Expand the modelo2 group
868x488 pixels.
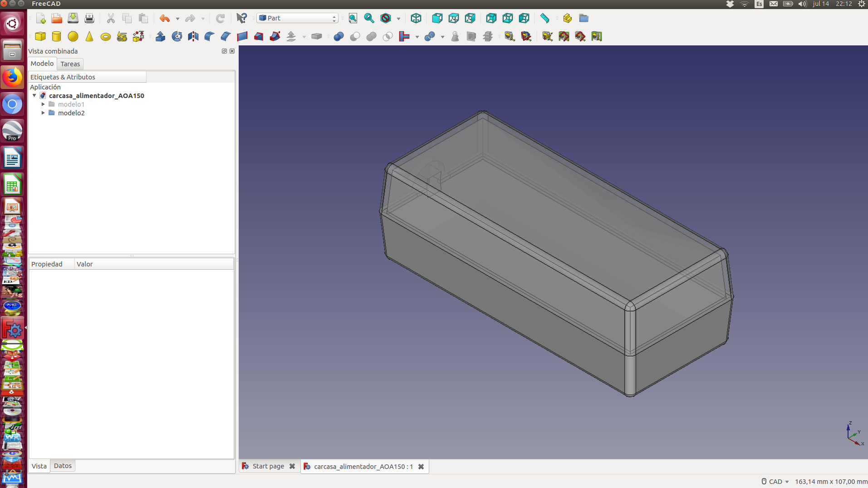coord(43,113)
